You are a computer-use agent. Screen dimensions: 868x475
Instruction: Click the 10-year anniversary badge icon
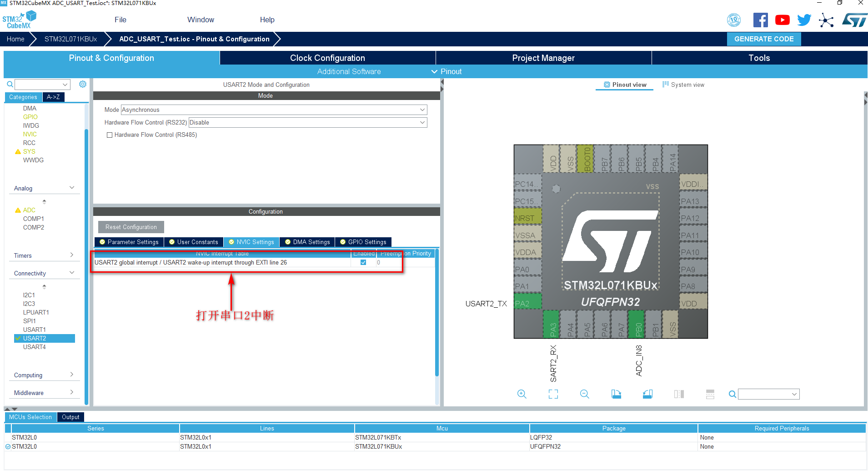point(734,20)
